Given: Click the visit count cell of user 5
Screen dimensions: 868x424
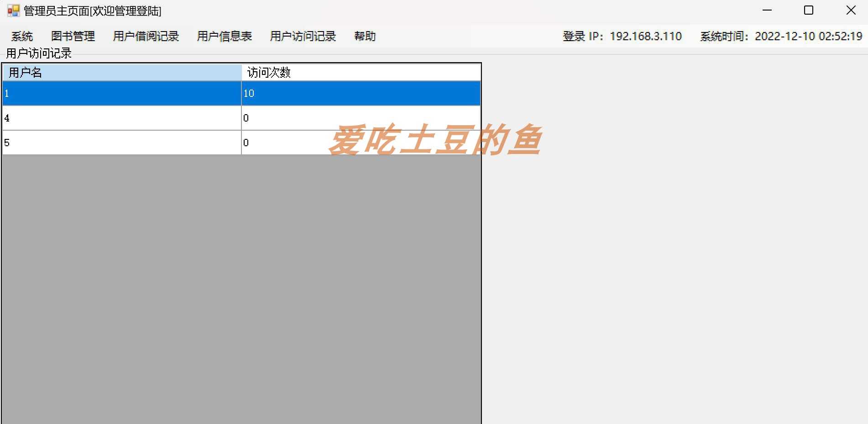Looking at the screenshot, I should 361,143.
